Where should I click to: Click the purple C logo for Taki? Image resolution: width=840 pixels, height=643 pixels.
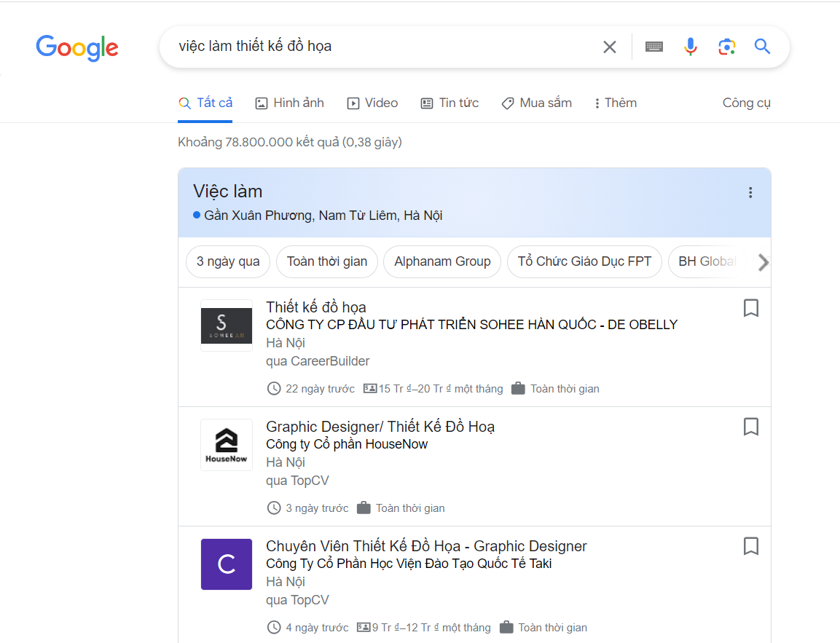[227, 564]
